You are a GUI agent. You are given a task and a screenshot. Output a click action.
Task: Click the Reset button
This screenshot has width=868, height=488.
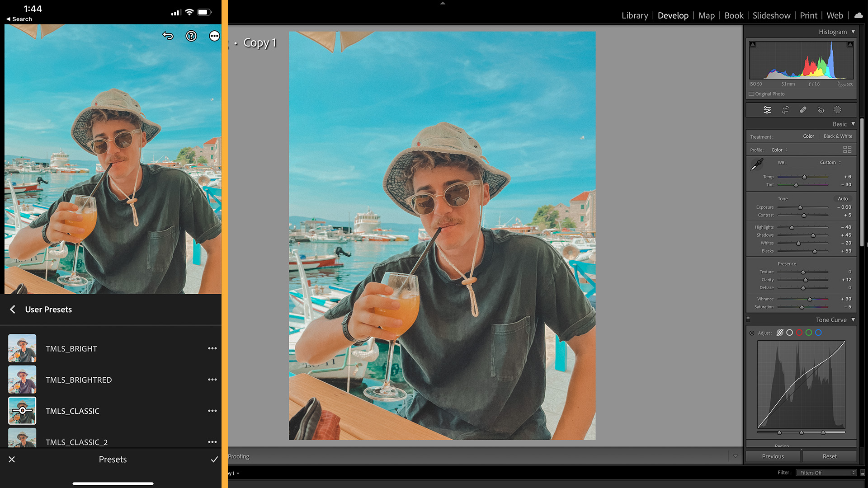(829, 456)
